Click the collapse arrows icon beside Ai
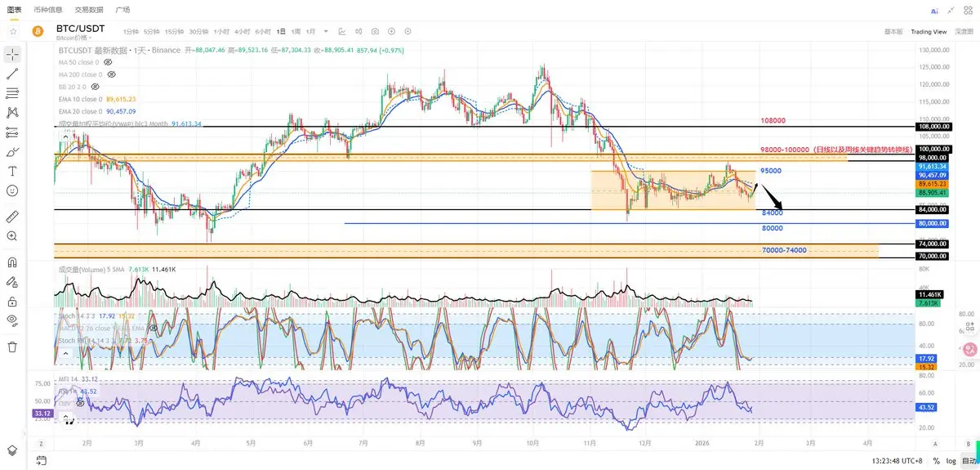 coord(951,11)
